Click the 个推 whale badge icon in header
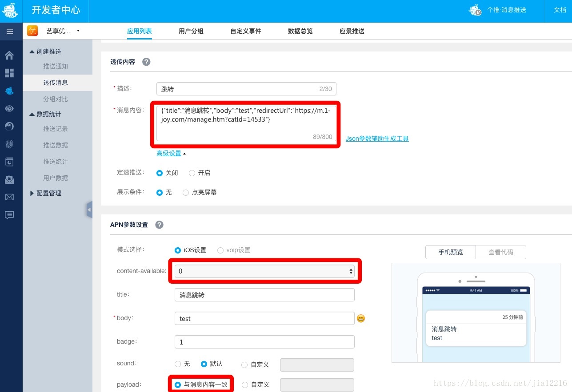Viewport: 572px width, 392px height. [475, 10]
